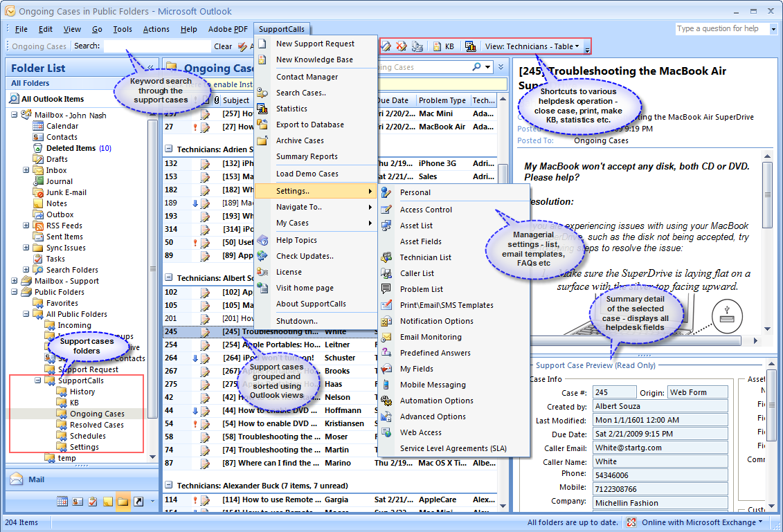Click the Mobile Messaging phone icon
Image resolution: width=783 pixels, height=532 pixels.
386,385
